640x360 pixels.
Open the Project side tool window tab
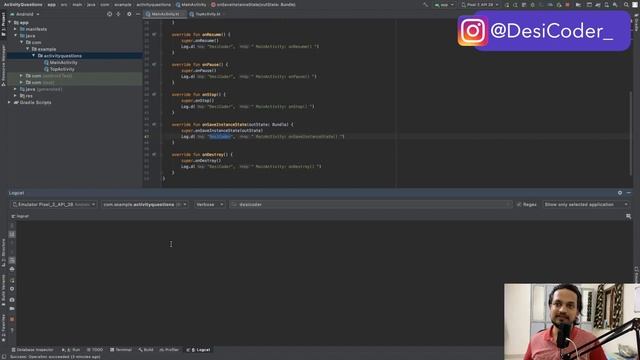pos(3,24)
